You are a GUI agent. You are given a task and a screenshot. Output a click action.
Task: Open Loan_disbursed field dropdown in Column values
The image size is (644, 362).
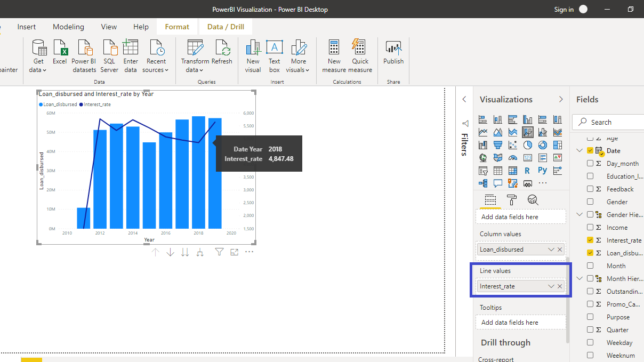pos(551,250)
